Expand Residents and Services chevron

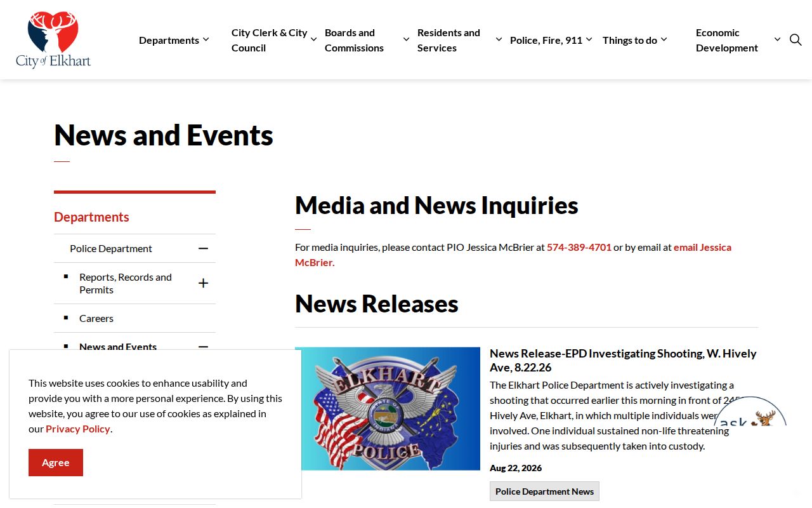tap(499, 39)
